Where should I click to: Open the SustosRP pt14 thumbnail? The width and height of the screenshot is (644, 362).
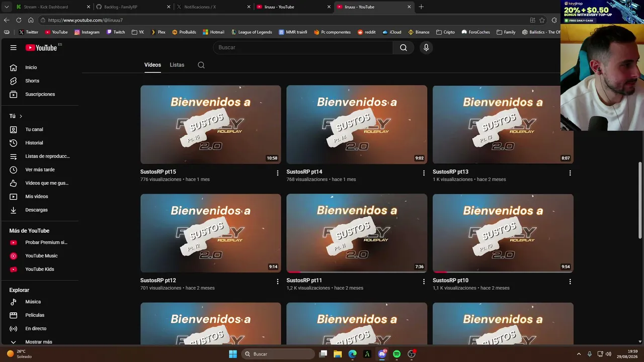click(357, 125)
